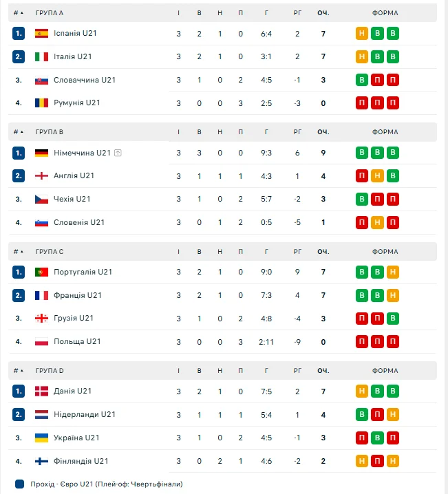Click France's yellow Н form badge
Viewport: 448px width, 494px height.
pyautogui.click(x=392, y=295)
